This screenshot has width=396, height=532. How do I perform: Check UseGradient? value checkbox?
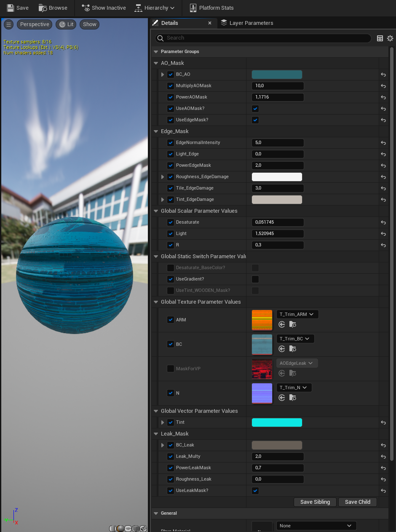[255, 279]
